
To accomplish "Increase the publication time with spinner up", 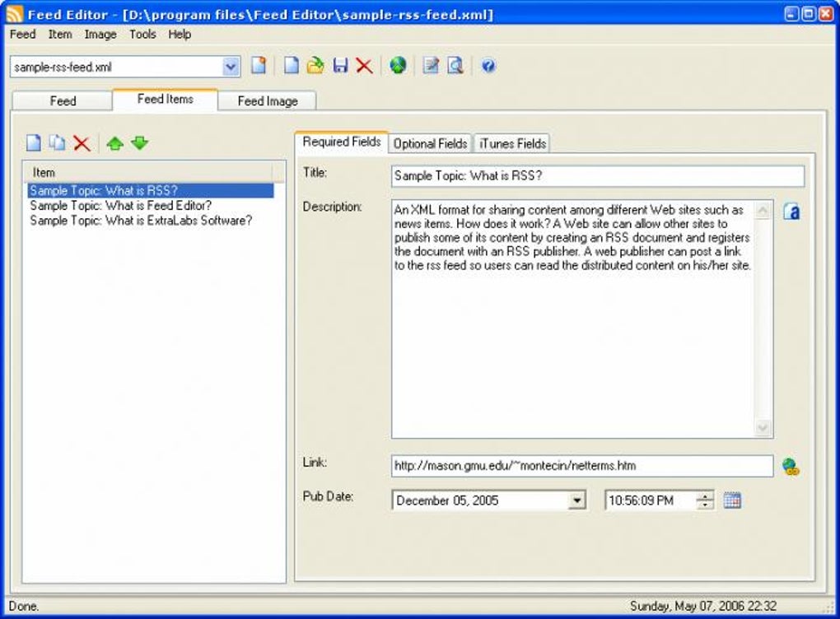I will point(705,496).
